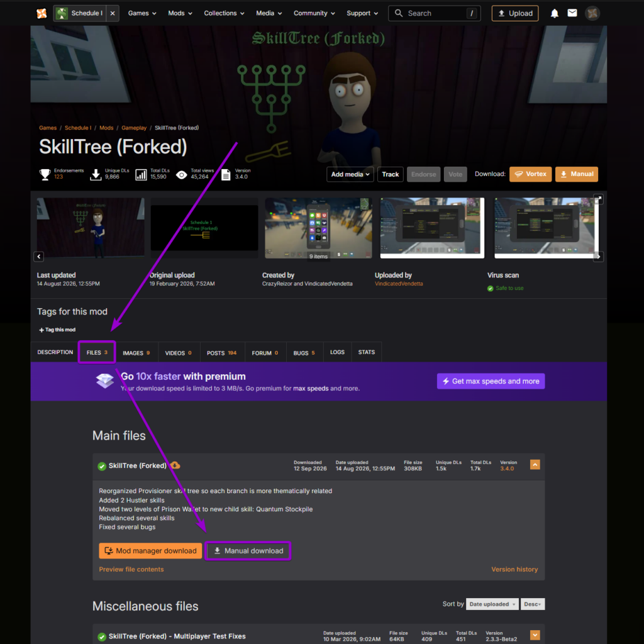Image resolution: width=644 pixels, height=644 pixels.
Task: Switch to Images tab
Action: click(136, 352)
